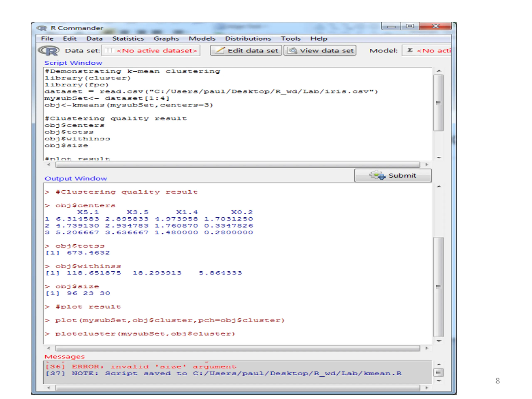The height and width of the screenshot is (399, 532).
Task: Open the active dataset selector
Action: point(151,50)
